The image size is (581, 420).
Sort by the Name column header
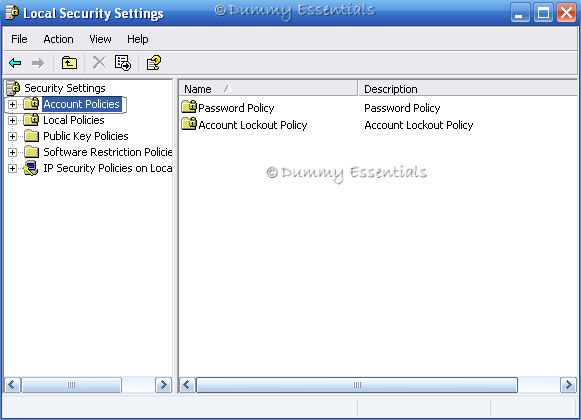[x=268, y=89]
